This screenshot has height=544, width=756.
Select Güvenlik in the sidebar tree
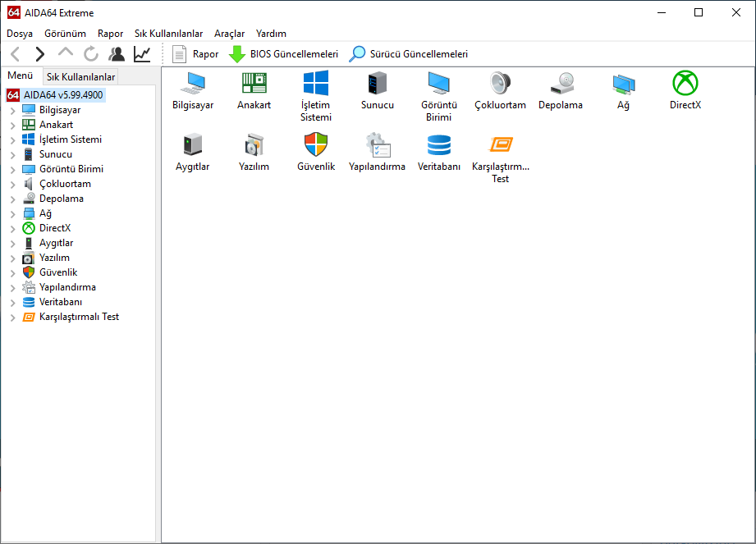click(x=58, y=272)
